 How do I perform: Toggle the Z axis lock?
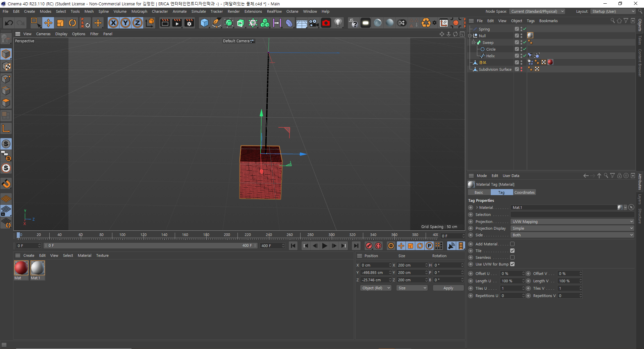(138, 23)
